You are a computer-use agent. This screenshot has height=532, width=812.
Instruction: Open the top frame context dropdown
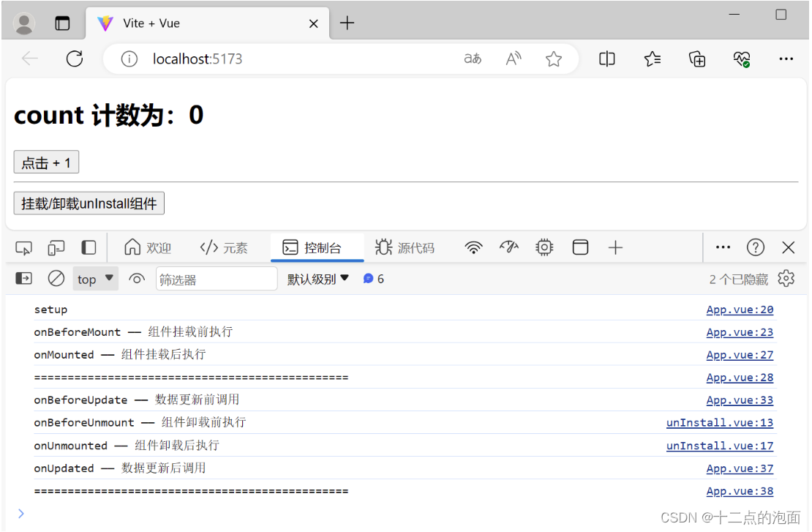[x=94, y=278]
